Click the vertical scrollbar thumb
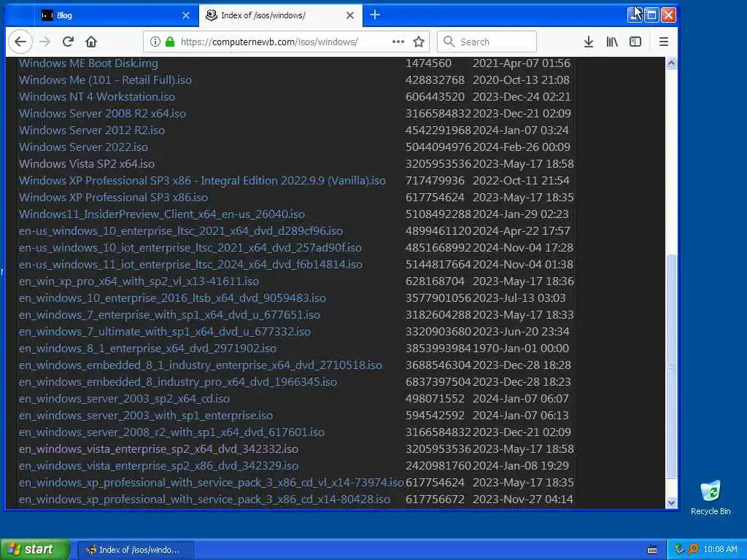The image size is (747, 560). coord(671,366)
